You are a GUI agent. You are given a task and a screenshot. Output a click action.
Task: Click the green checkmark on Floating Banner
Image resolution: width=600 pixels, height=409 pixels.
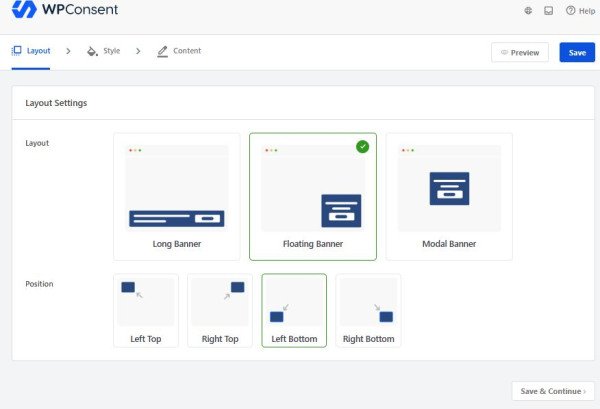(x=362, y=147)
